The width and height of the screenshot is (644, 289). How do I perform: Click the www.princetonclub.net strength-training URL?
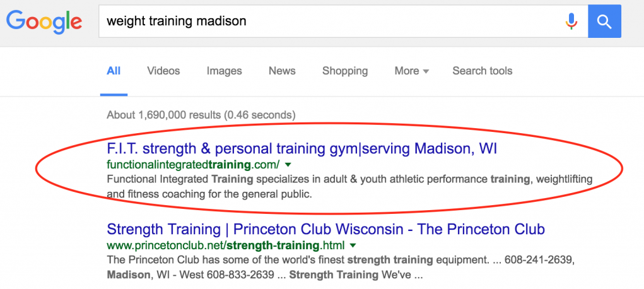click(225, 246)
